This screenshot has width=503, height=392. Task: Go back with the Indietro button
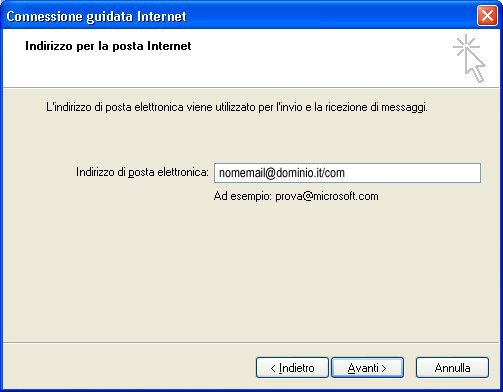(292, 368)
